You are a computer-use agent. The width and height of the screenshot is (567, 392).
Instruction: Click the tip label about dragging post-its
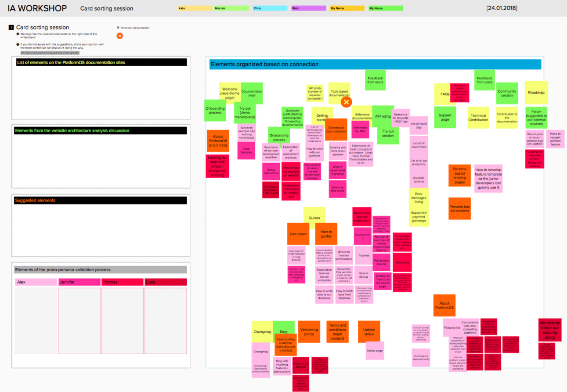pyautogui.click(x=50, y=52)
